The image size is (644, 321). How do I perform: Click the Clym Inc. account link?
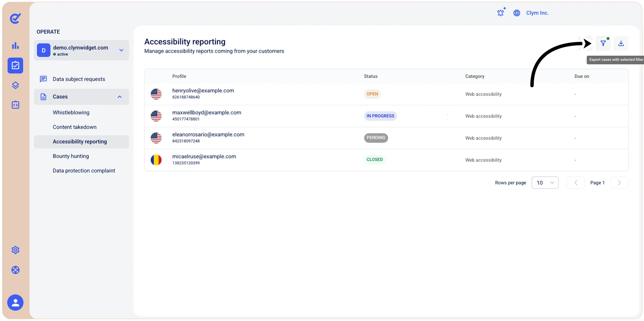pos(537,13)
